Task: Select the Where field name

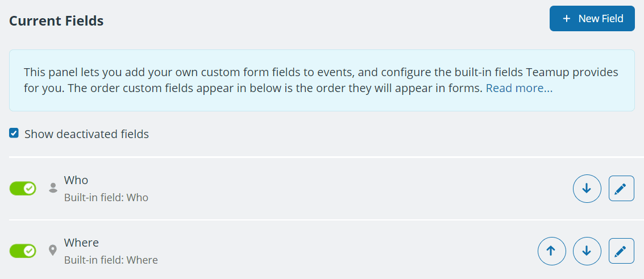Action: click(x=81, y=243)
